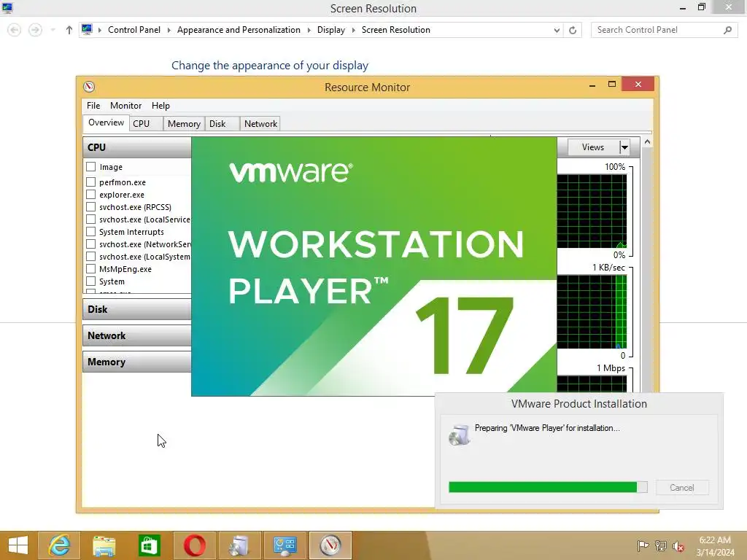Cancel the VMware installation

[682, 487]
